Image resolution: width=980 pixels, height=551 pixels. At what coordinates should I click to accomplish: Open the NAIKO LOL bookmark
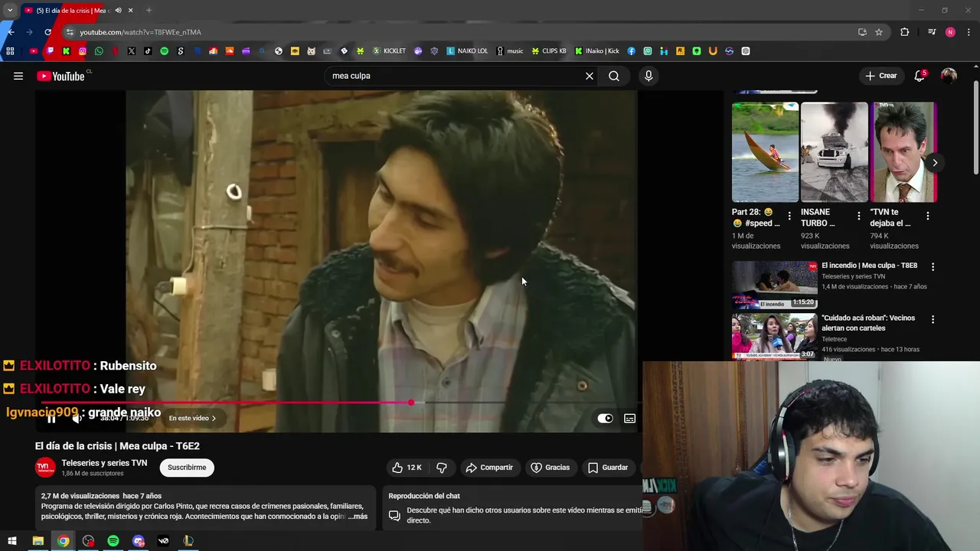pyautogui.click(x=467, y=51)
